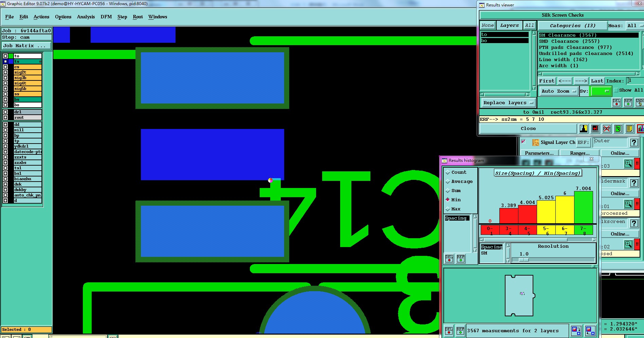Click the UNDO icon in Results viewer
The image size is (644, 338).
click(x=640, y=102)
